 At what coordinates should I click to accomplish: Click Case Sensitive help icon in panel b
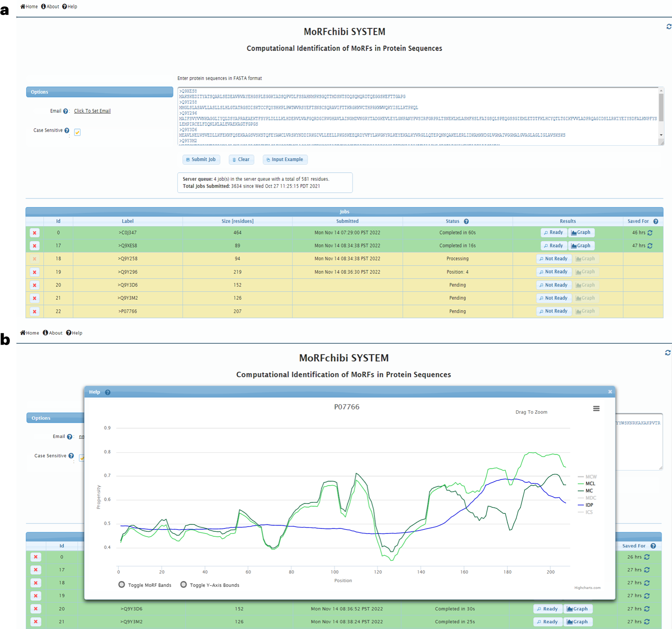[71, 456]
